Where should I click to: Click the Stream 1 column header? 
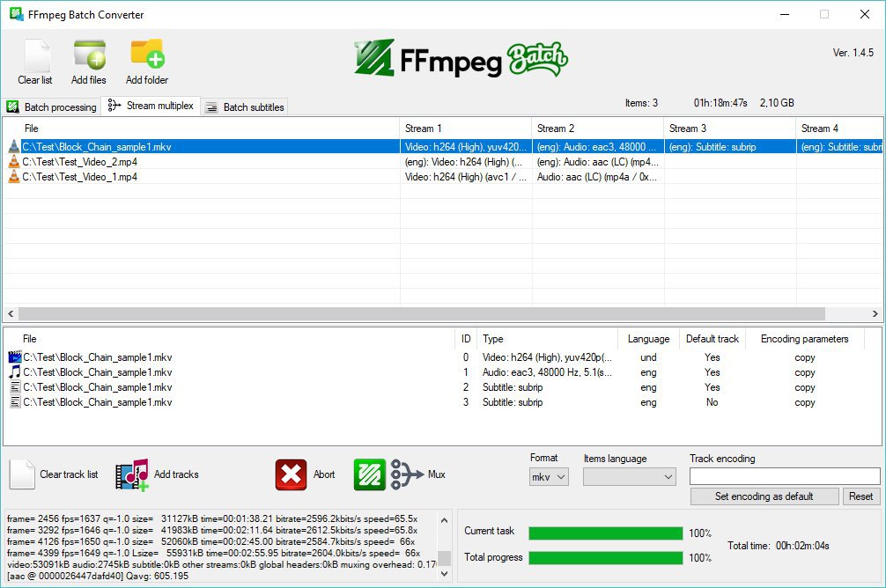point(466,129)
